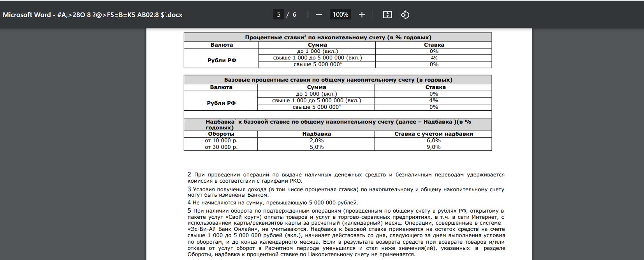Click the Базовые процентные ставки header
The height and width of the screenshot is (260, 644).
338,80
